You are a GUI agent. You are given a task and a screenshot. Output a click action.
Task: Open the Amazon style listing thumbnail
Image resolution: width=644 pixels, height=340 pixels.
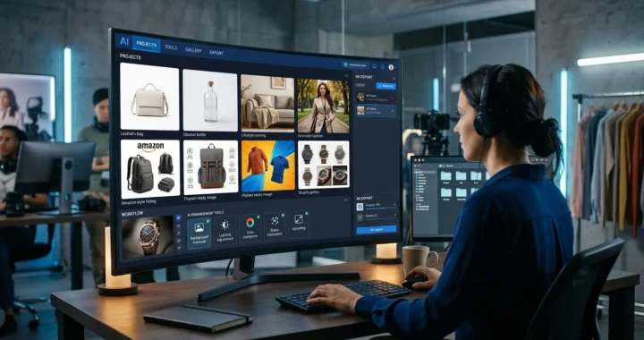pos(150,169)
